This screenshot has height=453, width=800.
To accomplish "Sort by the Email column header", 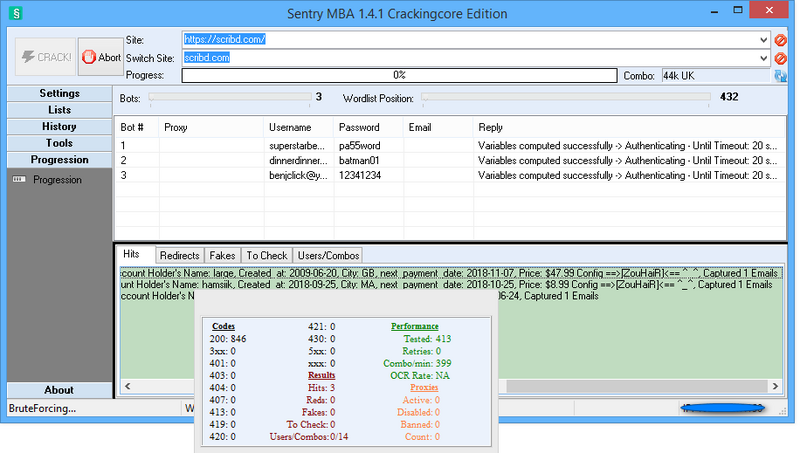I will point(438,128).
